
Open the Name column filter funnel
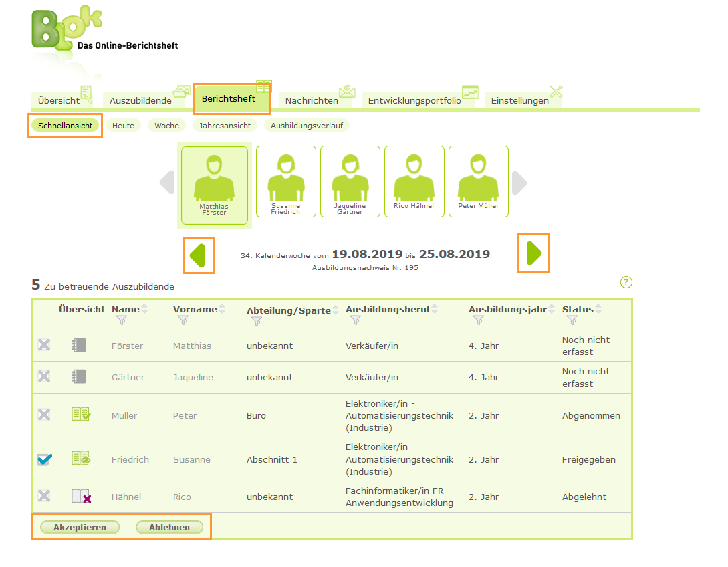(121, 321)
